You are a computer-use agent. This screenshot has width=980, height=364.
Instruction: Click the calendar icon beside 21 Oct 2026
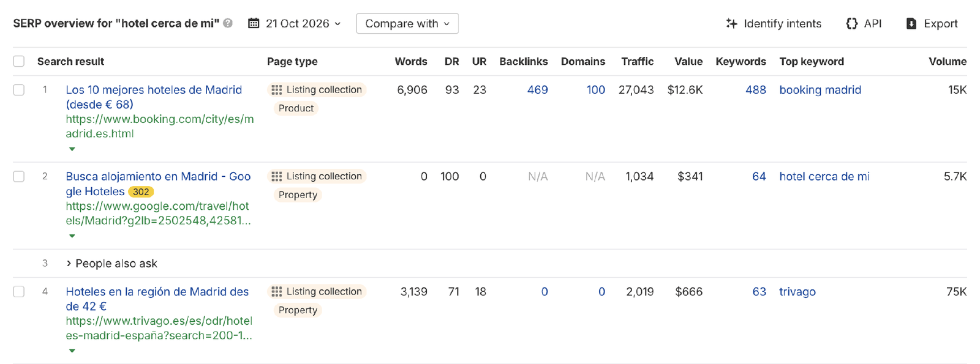click(254, 23)
